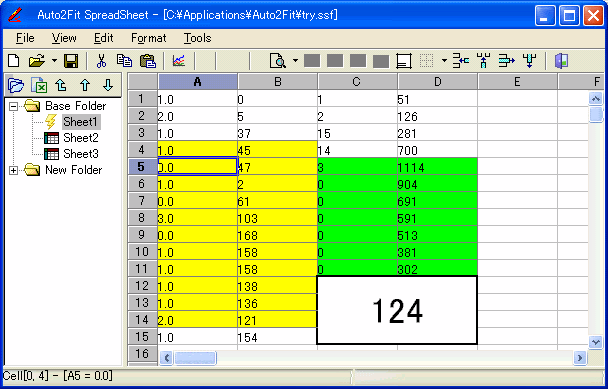Select column E header
Screen dimensions: 608x389
517,82
